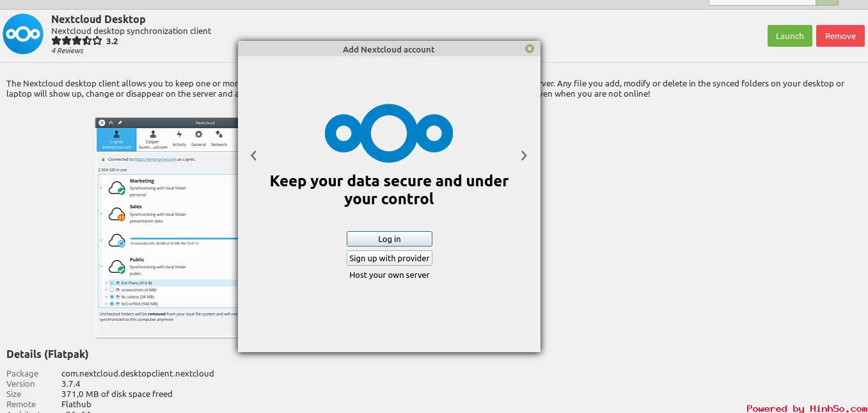Go to next slide with right chevron
This screenshot has height=413, width=868.
[524, 155]
